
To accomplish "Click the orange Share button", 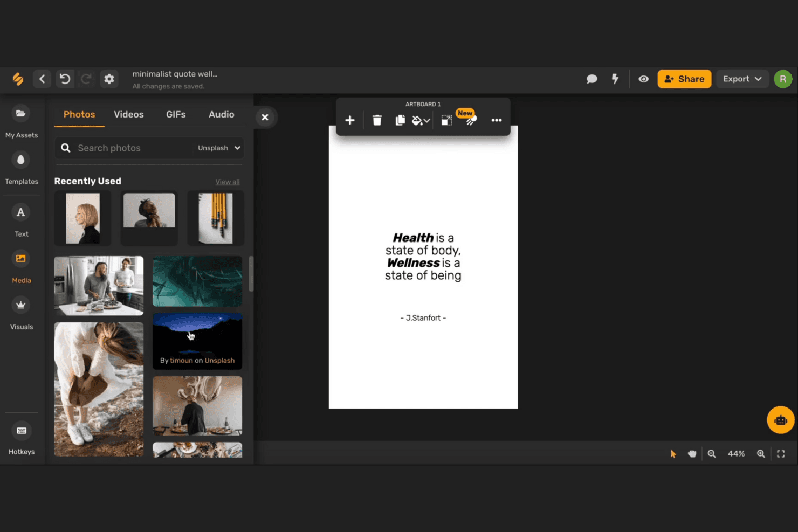I will [684, 79].
